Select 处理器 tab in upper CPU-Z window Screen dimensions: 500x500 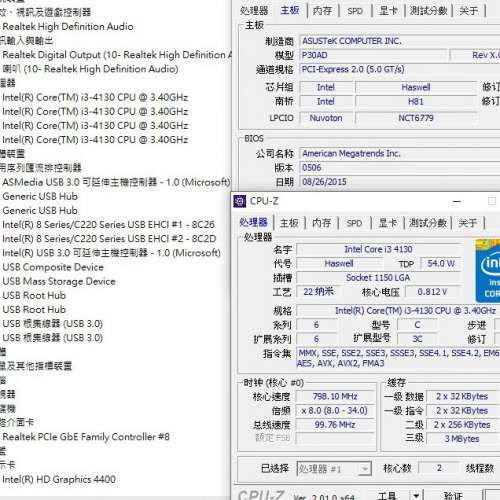254,11
